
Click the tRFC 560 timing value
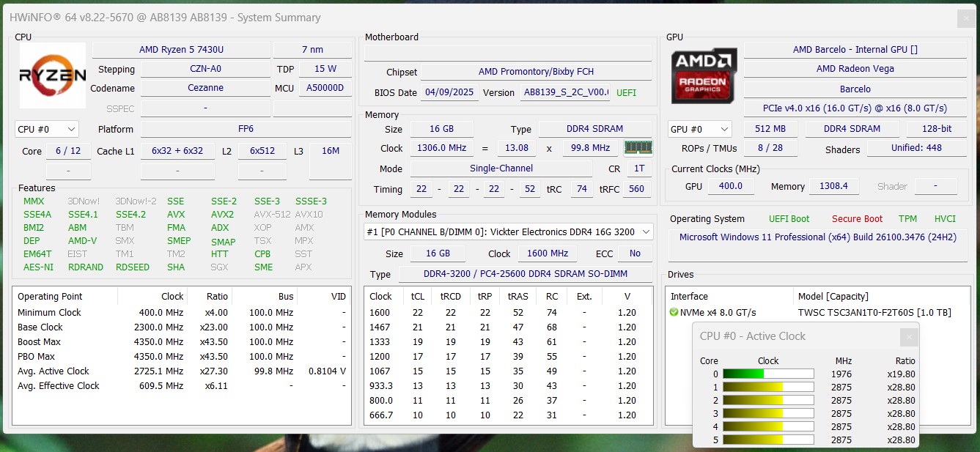[636, 189]
